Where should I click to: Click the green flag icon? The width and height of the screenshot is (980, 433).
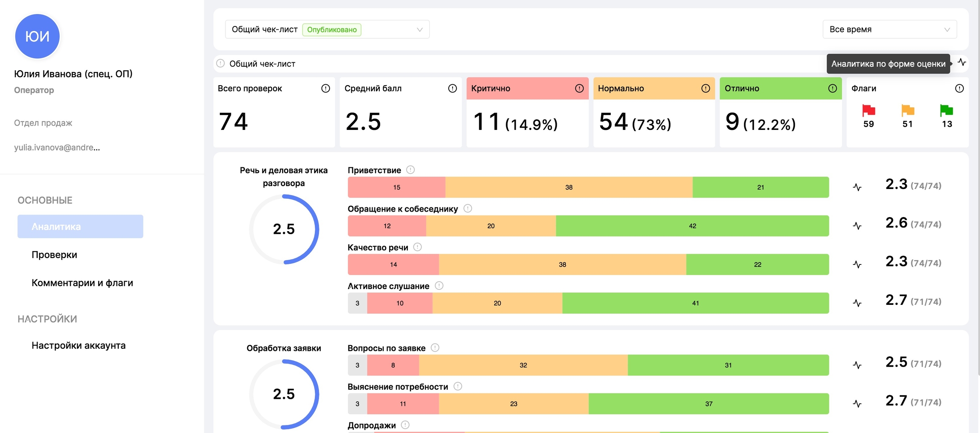[946, 111]
